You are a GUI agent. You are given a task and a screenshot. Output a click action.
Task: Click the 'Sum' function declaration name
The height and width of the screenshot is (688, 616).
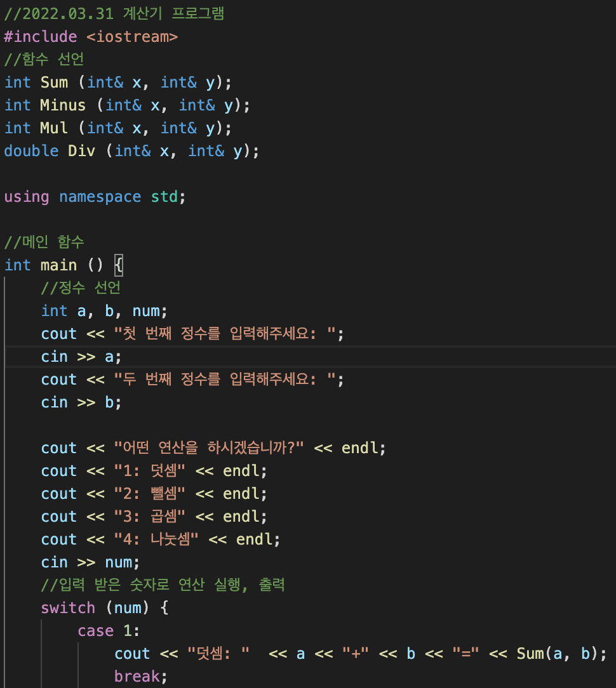[55, 82]
